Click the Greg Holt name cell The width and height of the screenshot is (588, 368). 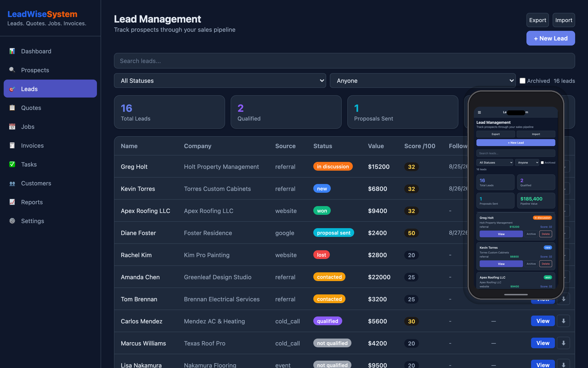pos(134,167)
